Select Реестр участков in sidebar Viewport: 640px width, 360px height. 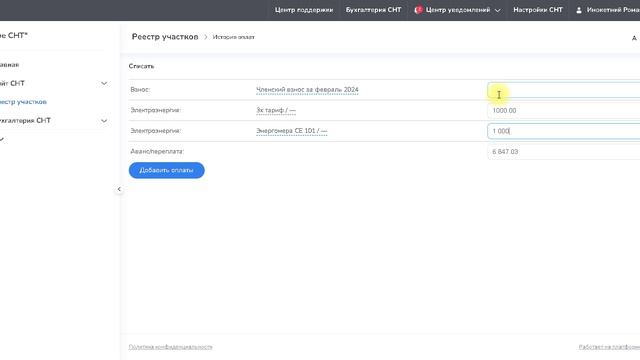pyautogui.click(x=23, y=102)
